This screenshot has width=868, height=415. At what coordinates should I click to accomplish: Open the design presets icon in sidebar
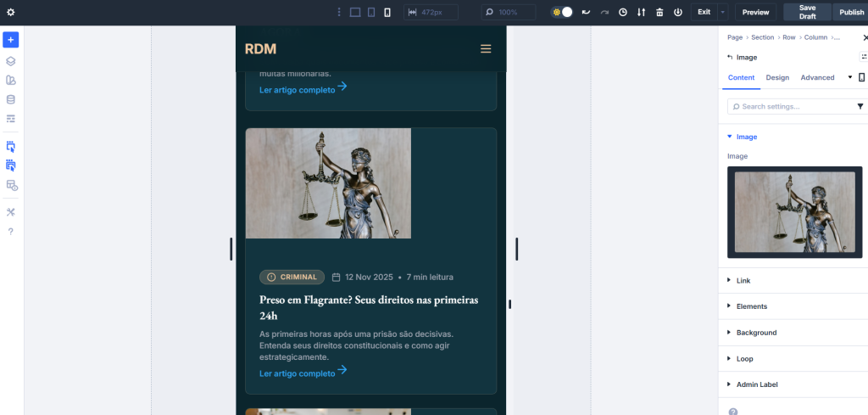[10, 81]
